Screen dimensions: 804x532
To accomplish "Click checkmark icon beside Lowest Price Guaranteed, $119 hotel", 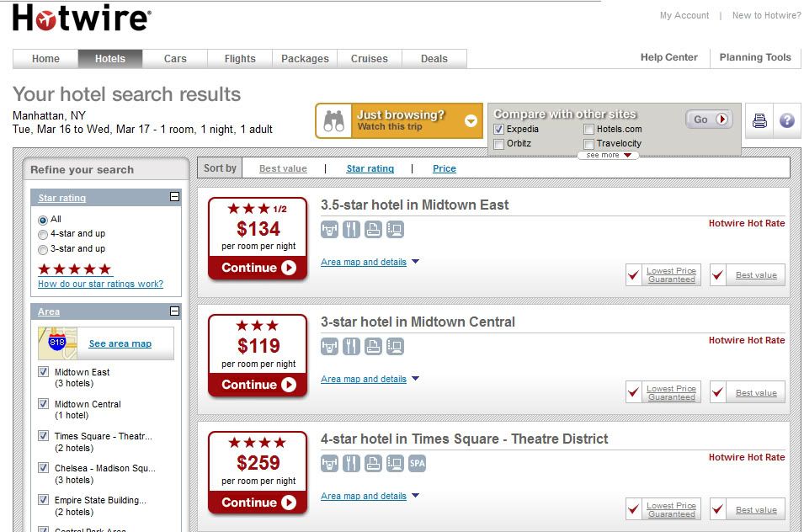I will point(634,392).
